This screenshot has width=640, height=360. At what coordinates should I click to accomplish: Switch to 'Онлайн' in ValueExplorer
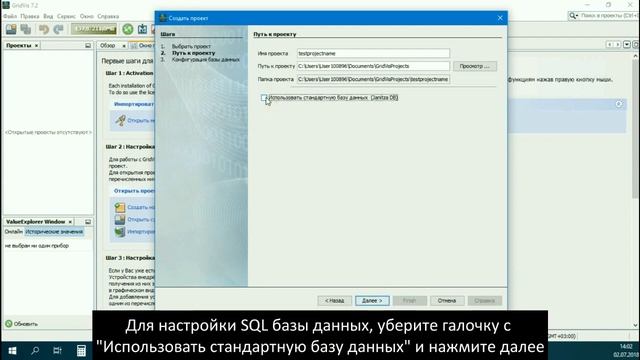point(13,232)
